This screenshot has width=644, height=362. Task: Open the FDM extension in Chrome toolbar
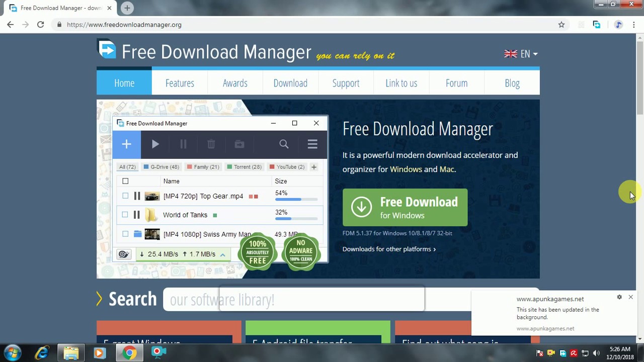597,24
